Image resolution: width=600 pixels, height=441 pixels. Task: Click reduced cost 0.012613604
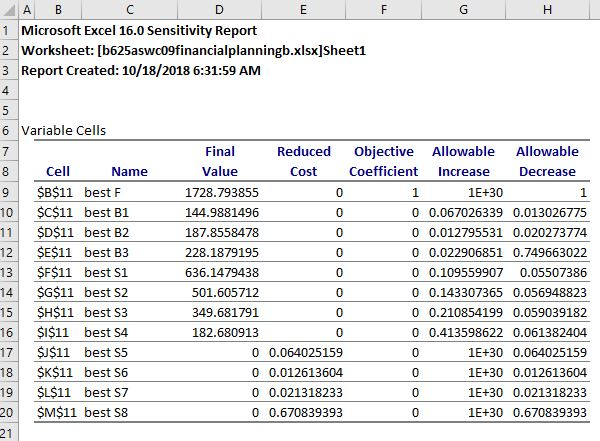point(306,373)
